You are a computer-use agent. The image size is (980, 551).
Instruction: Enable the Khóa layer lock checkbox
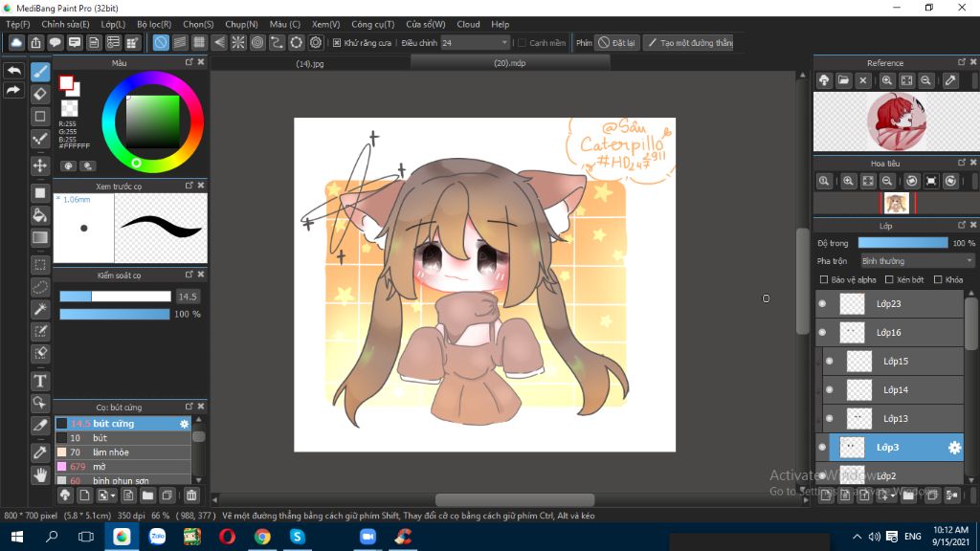(x=938, y=280)
